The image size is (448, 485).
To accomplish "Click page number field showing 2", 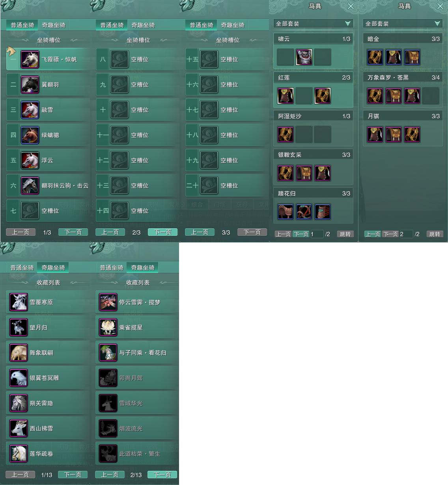I will 406,234.
